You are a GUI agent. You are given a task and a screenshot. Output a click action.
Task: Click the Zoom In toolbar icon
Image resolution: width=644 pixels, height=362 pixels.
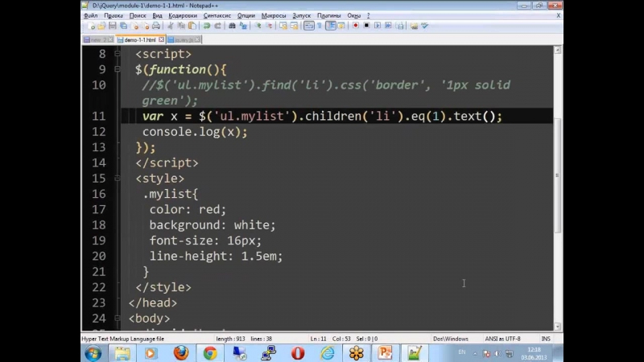click(258, 26)
